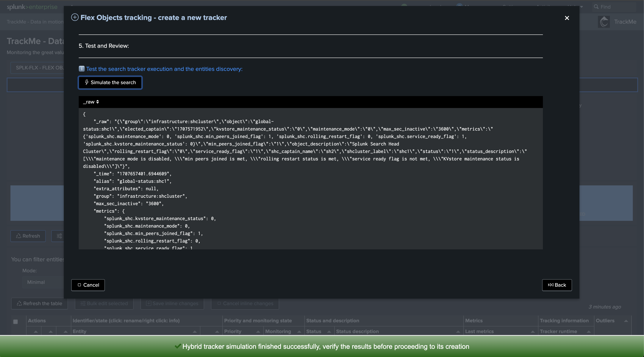Toggle the select-all checkbox in table header

15,322
